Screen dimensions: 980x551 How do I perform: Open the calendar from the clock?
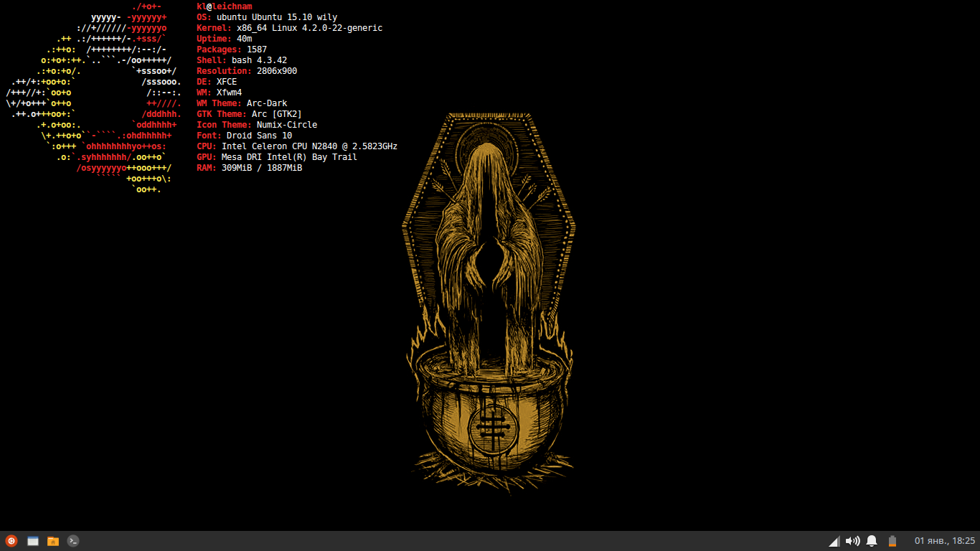[944, 541]
